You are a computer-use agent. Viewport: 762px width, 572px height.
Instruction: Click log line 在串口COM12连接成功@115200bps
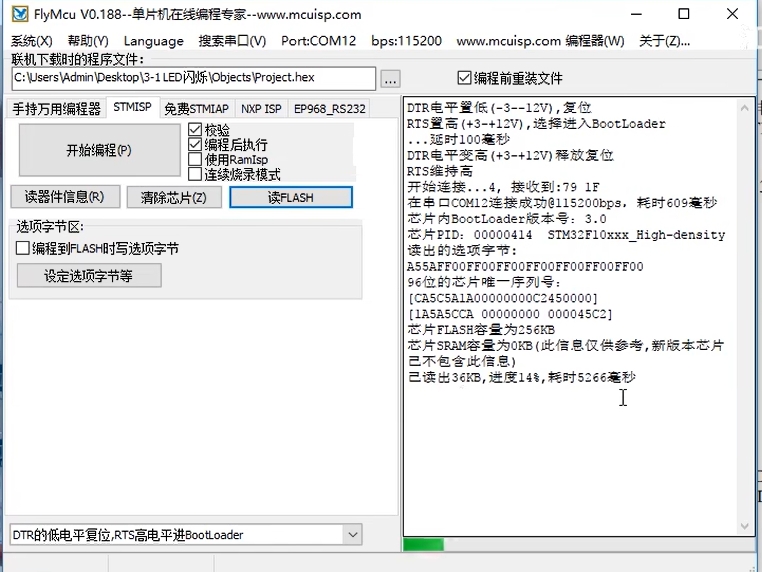(x=562, y=203)
